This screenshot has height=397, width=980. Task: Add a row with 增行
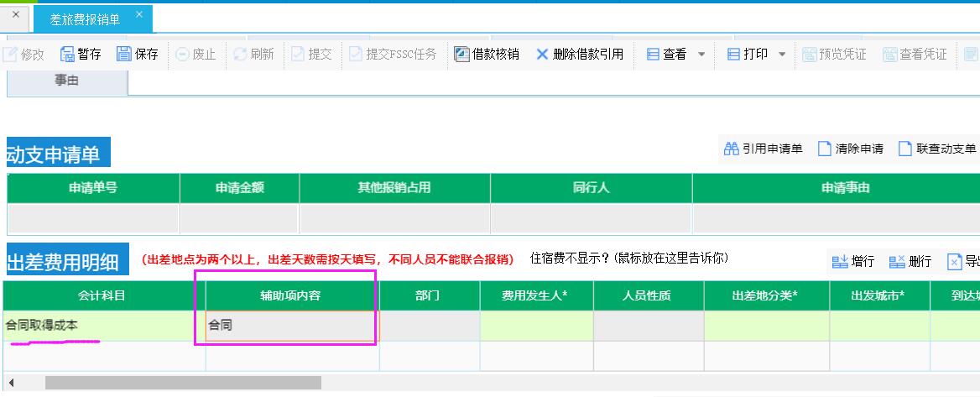point(840,262)
